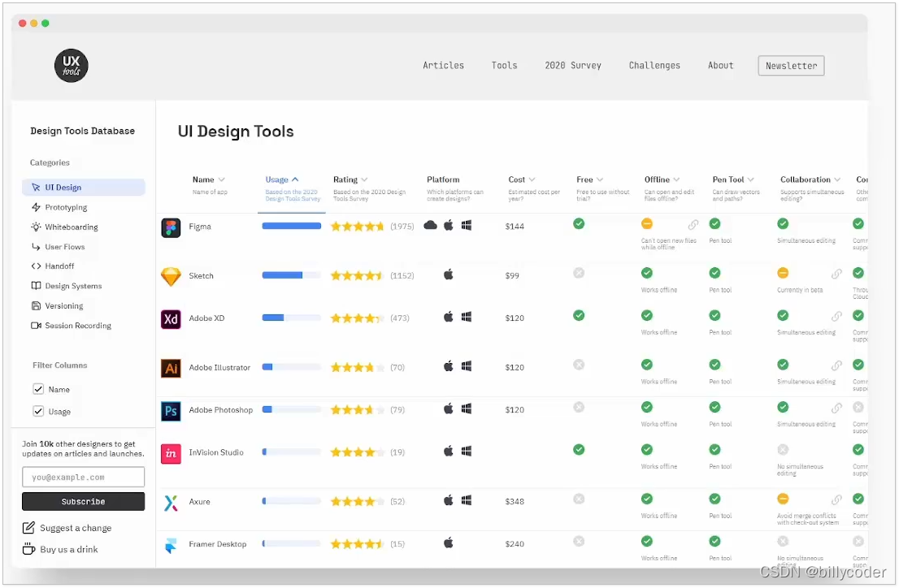Click the Adobe XD app icon
Image resolution: width=899 pixels, height=588 pixels.
[171, 319]
